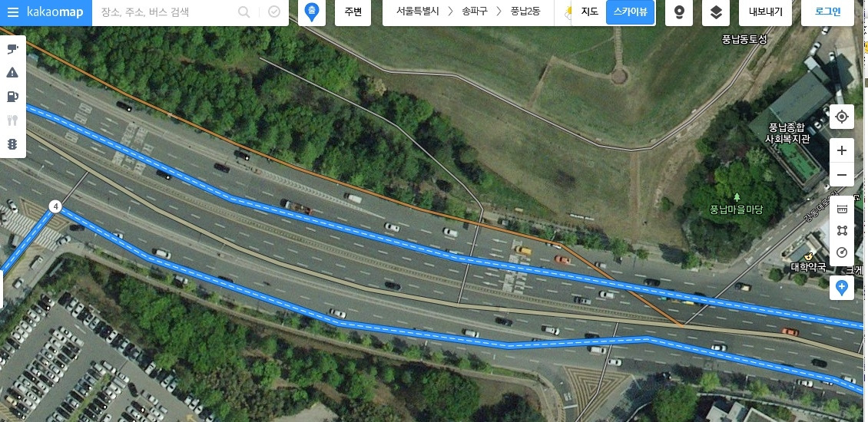Viewport: 868px width, 422px height.
Task: Open roadview pin button
Action: click(679, 12)
